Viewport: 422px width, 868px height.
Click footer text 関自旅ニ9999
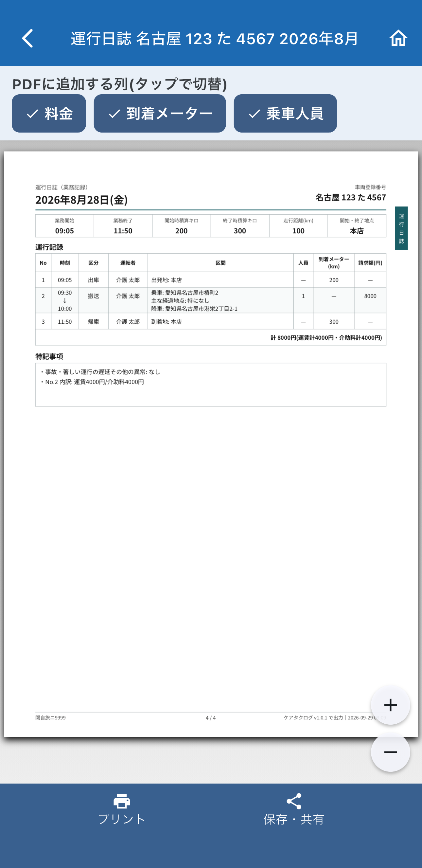[x=50, y=718]
